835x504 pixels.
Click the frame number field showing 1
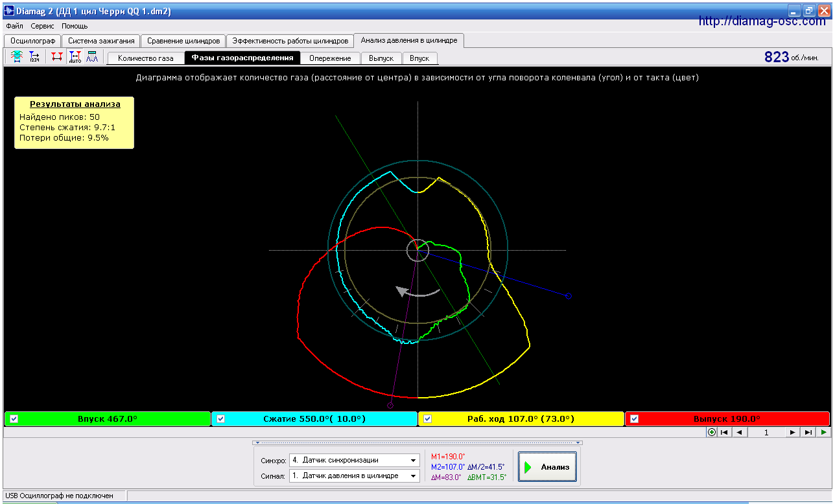click(x=766, y=432)
